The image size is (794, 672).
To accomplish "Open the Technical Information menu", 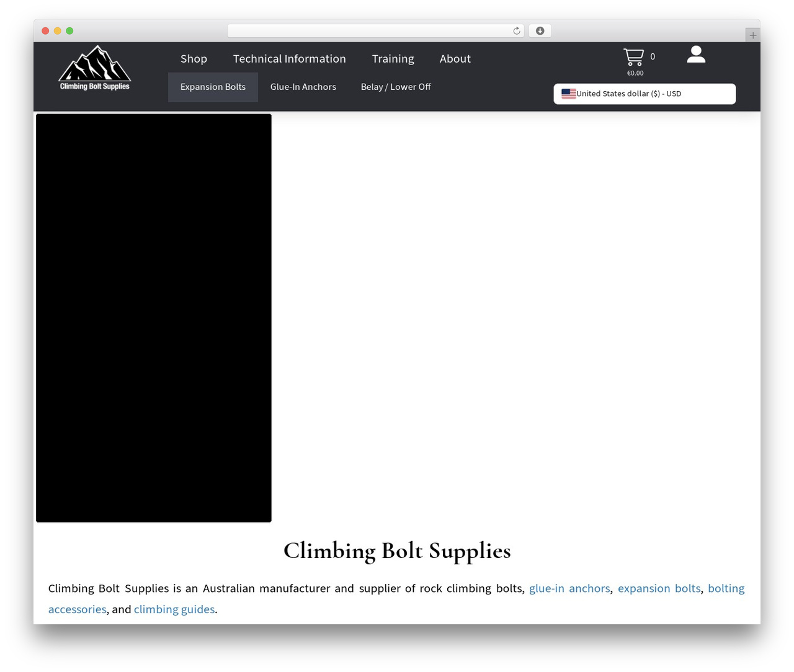I will (290, 59).
